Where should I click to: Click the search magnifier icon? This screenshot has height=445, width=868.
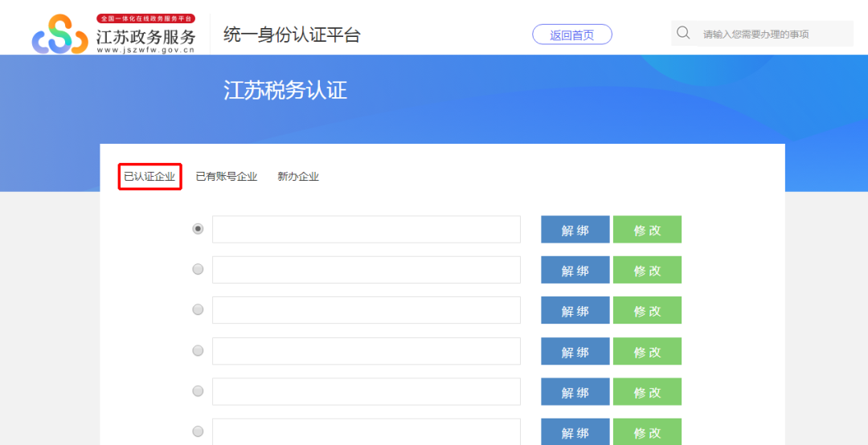(683, 33)
